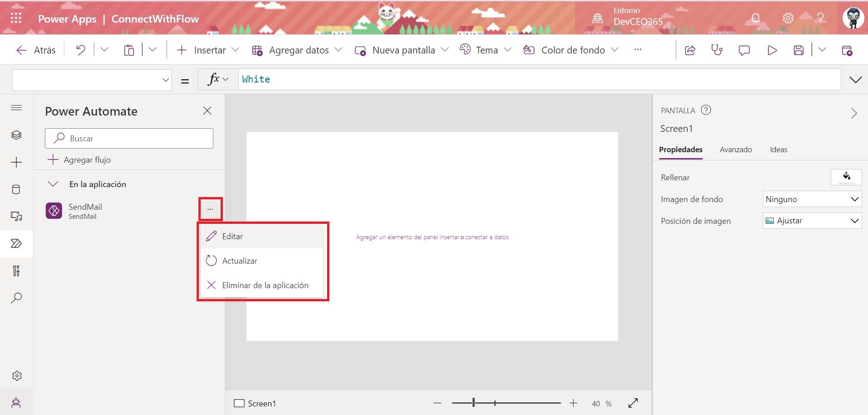
Task: Switch to the Propiedades tab
Action: tap(680, 150)
